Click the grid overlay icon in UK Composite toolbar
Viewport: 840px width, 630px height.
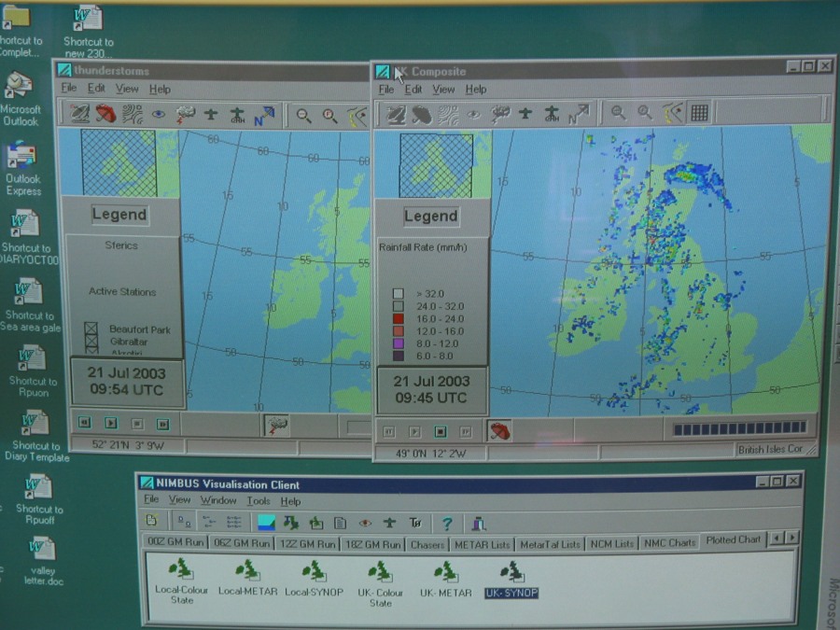(x=699, y=114)
